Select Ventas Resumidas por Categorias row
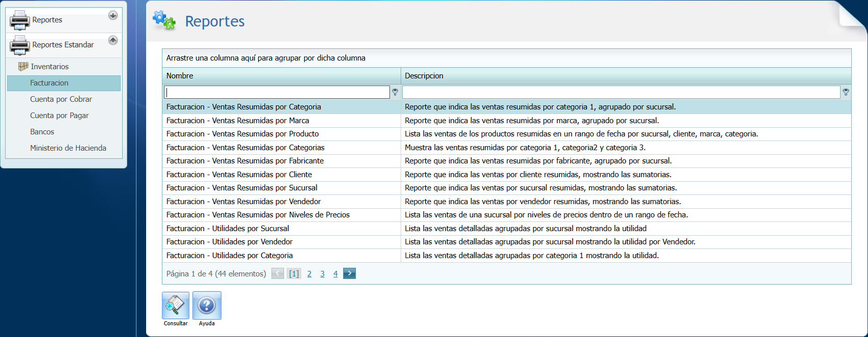 507,148
